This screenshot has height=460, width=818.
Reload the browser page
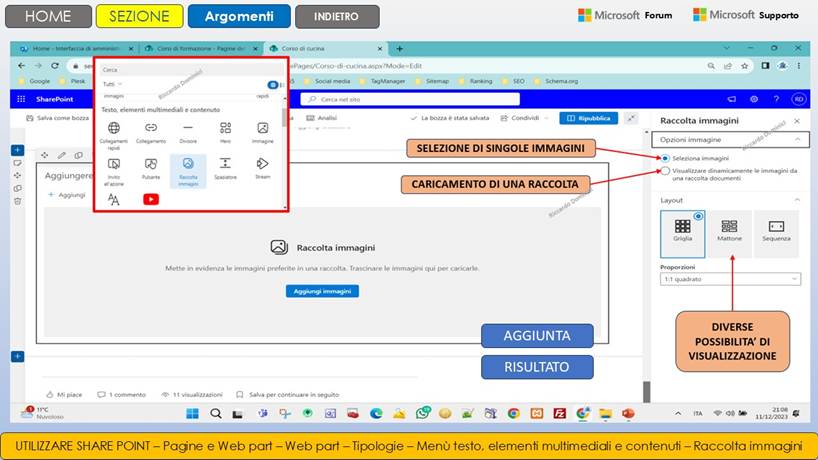point(55,66)
